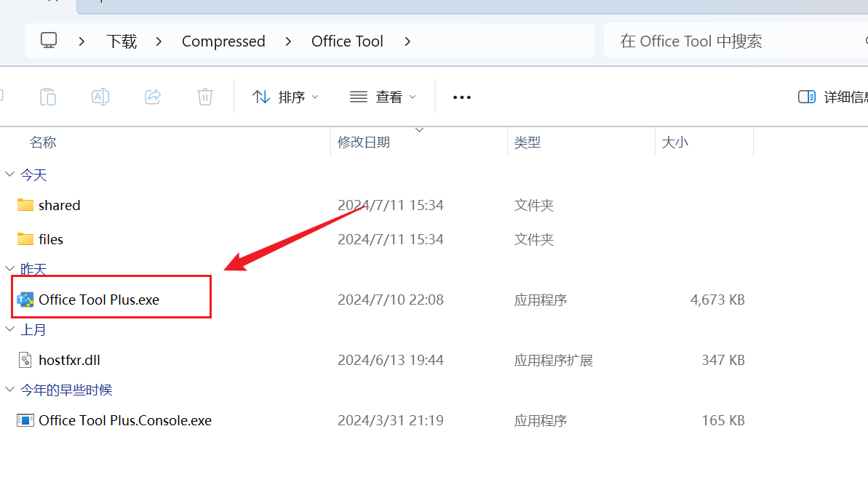Open the 查看 view dropdown

[x=383, y=97]
